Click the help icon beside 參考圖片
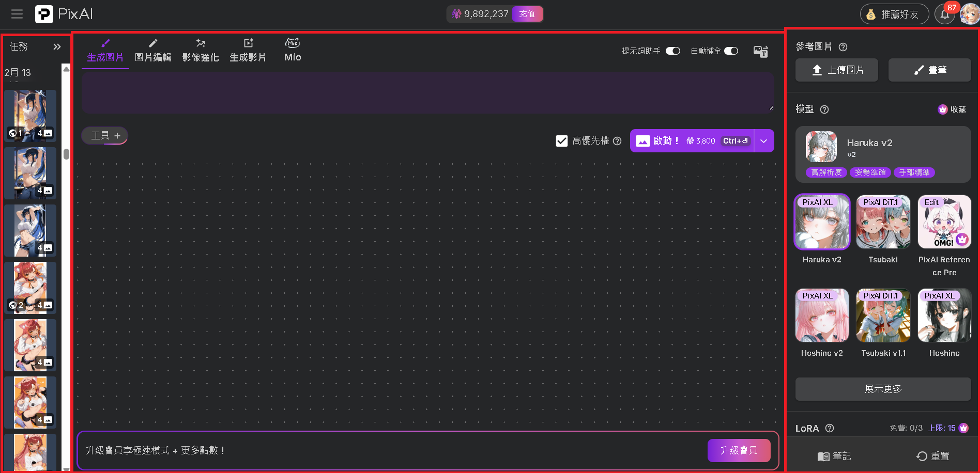 843,47
